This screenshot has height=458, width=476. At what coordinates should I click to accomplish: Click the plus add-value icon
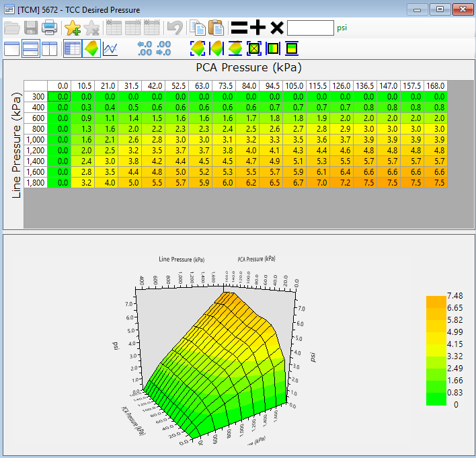click(x=257, y=28)
